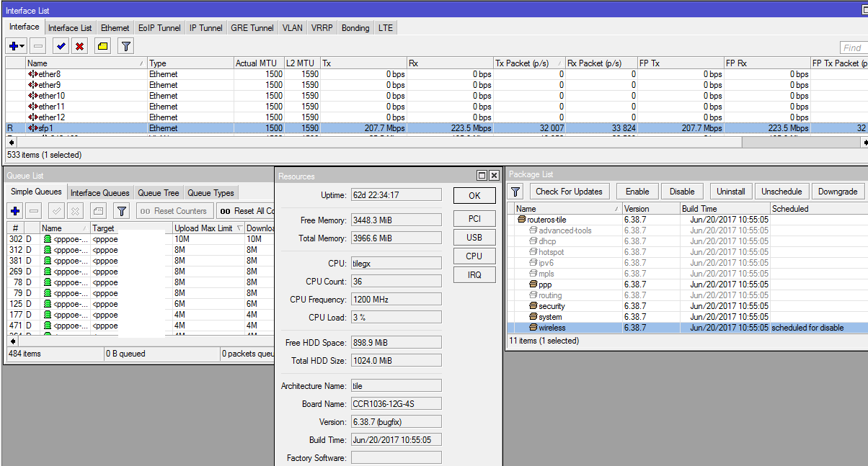Open the filter funnel in Interface List toolbar
Image resolution: width=868 pixels, height=466 pixels.
(x=125, y=46)
